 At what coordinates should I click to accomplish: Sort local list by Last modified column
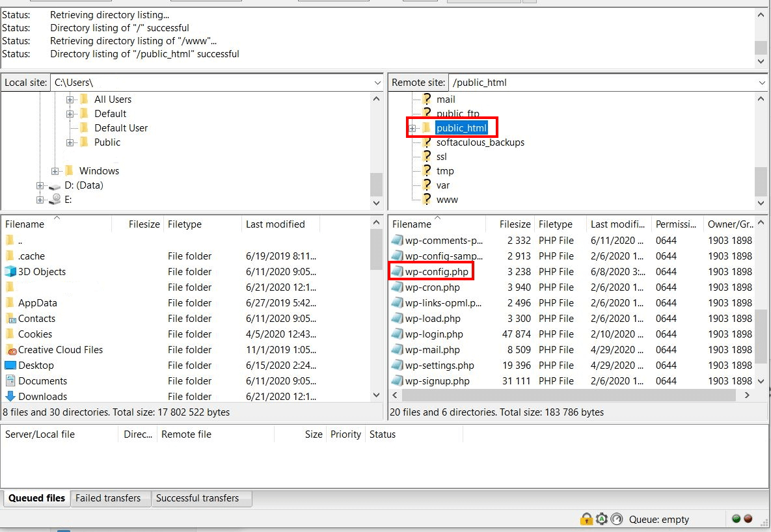[x=280, y=224]
